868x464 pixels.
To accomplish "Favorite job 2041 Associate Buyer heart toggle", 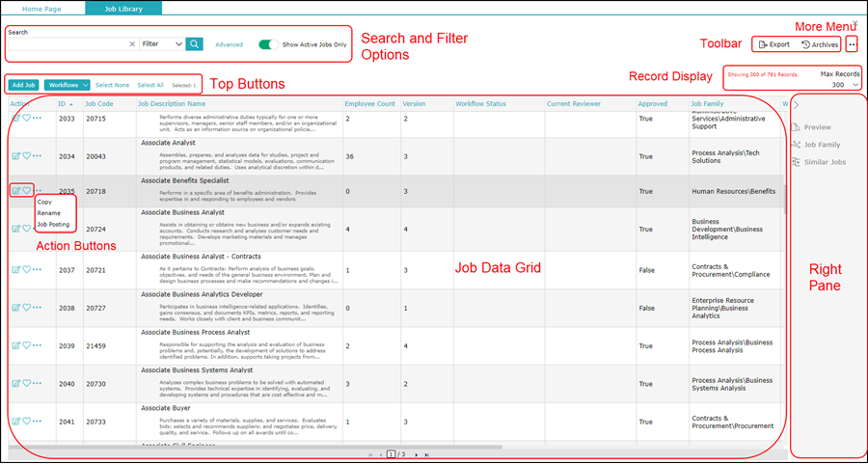I will [x=27, y=422].
